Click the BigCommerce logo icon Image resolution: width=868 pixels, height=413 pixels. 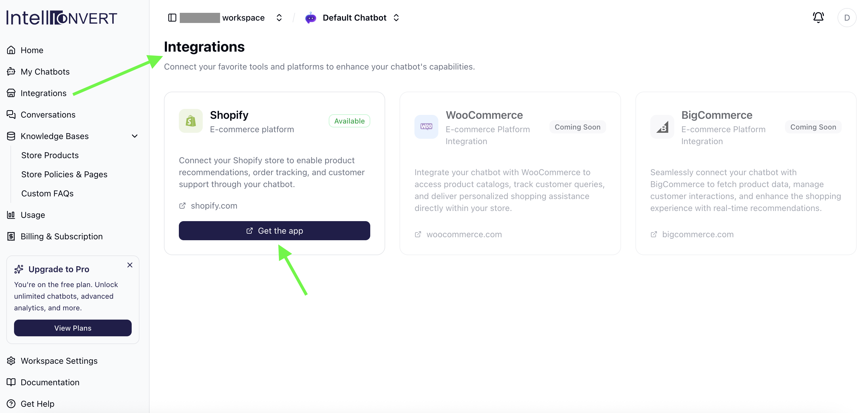[x=662, y=127]
